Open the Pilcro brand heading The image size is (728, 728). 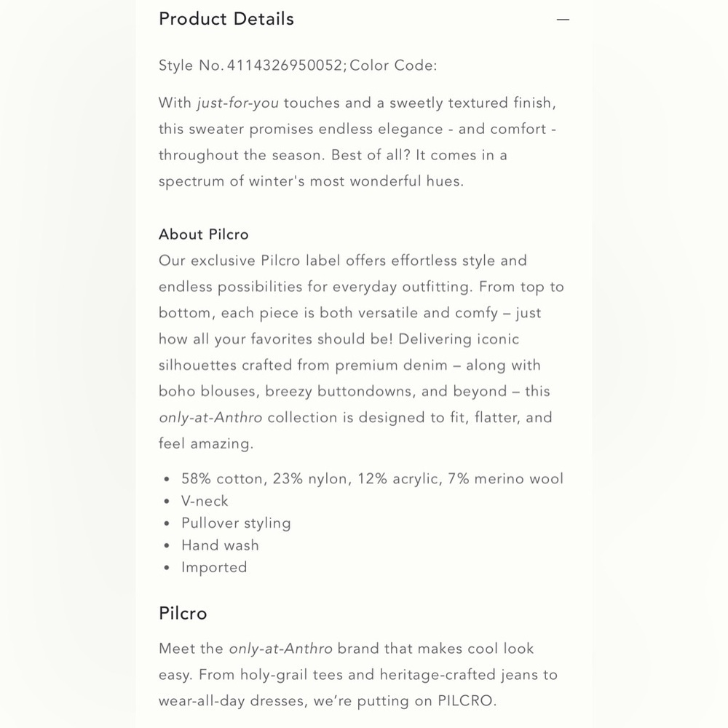pyautogui.click(x=183, y=613)
